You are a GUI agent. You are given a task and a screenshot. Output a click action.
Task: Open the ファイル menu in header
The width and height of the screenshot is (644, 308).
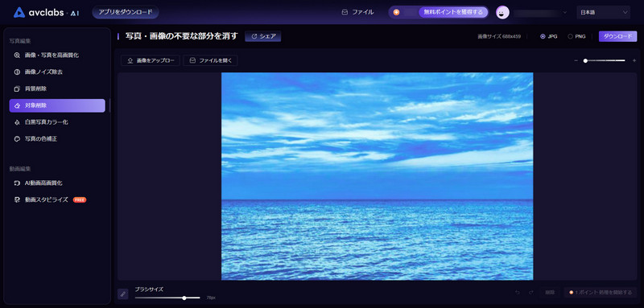357,12
